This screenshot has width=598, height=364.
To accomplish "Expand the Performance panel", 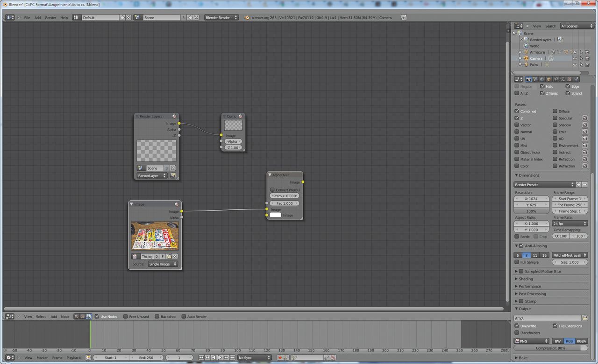I will point(517,286).
